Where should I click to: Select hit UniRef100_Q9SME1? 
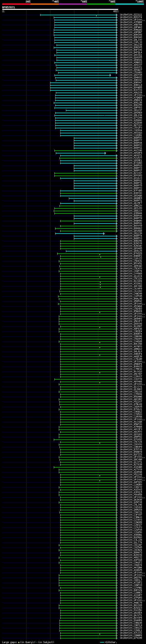pos(131,161)
